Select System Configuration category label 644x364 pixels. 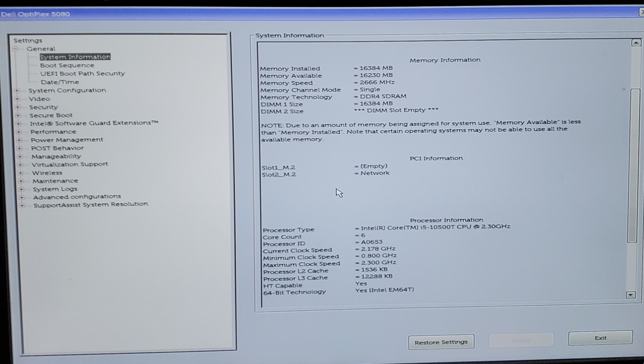click(67, 90)
